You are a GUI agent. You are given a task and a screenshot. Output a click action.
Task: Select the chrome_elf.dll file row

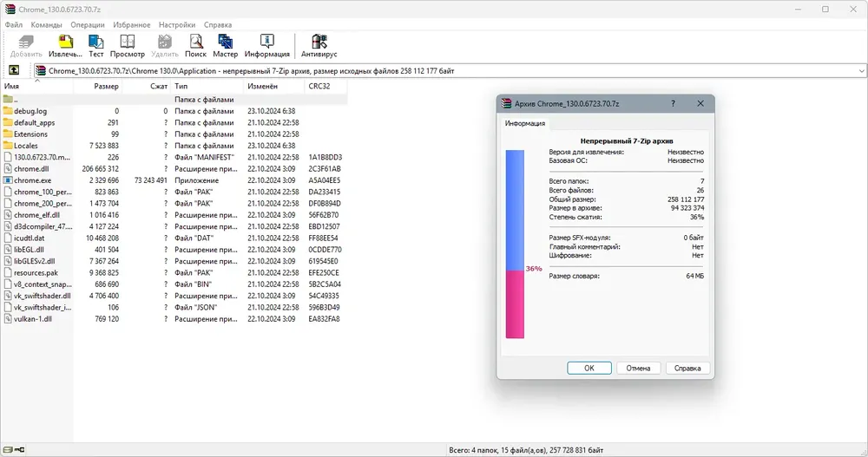(x=174, y=215)
